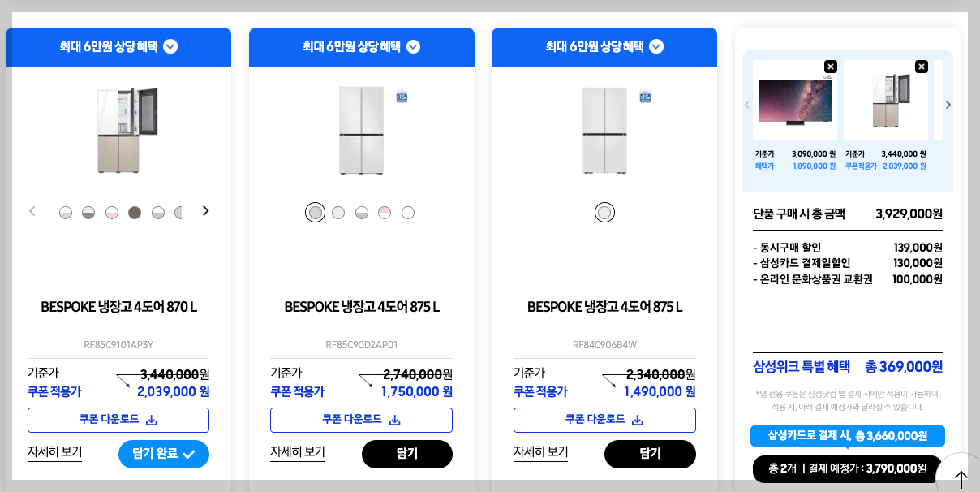Select brown color swatch on RF85C9101AP3Y

(x=135, y=211)
